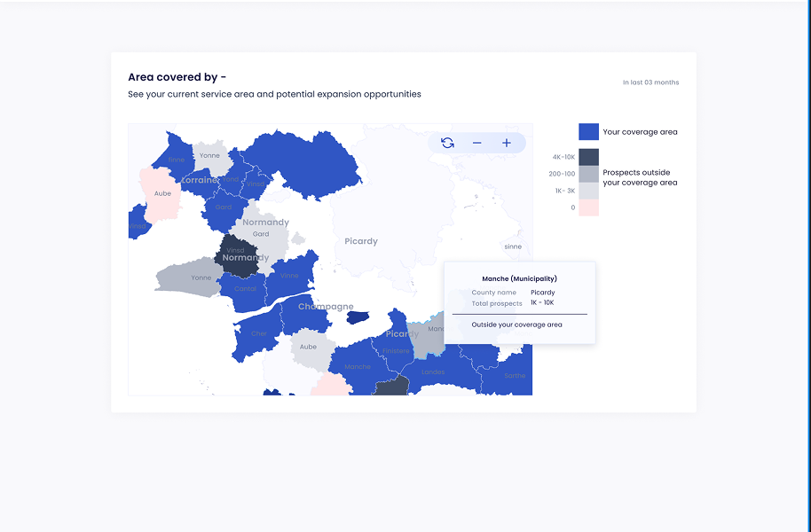Select the pink zero-prospects legend swatch
811x532 pixels.
(587, 207)
